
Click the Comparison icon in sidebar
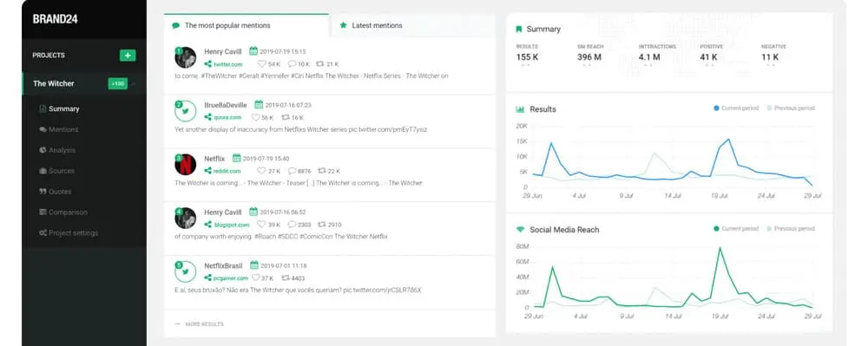43,212
